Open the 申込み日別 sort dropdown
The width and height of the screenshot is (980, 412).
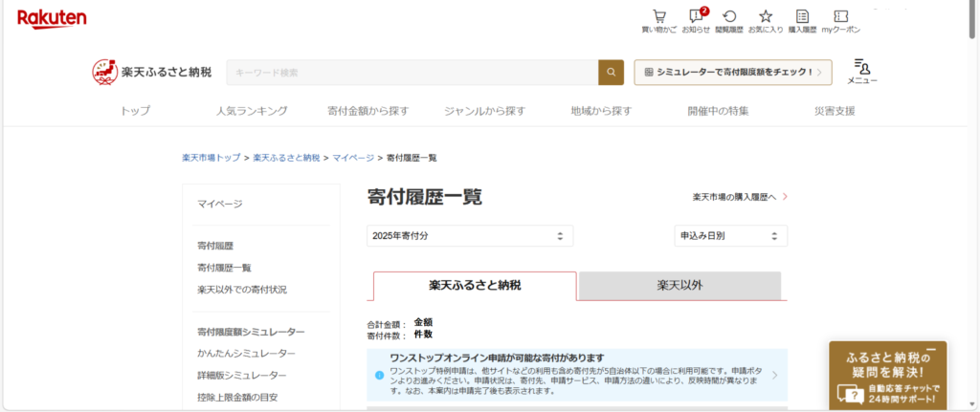731,236
